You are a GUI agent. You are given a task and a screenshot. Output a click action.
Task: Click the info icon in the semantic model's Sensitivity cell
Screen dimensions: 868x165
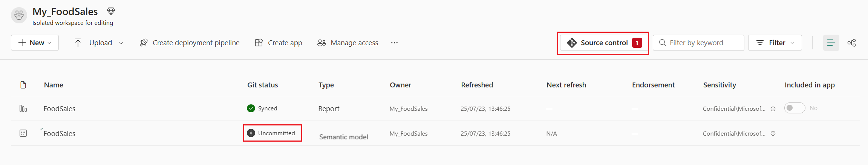(x=773, y=133)
